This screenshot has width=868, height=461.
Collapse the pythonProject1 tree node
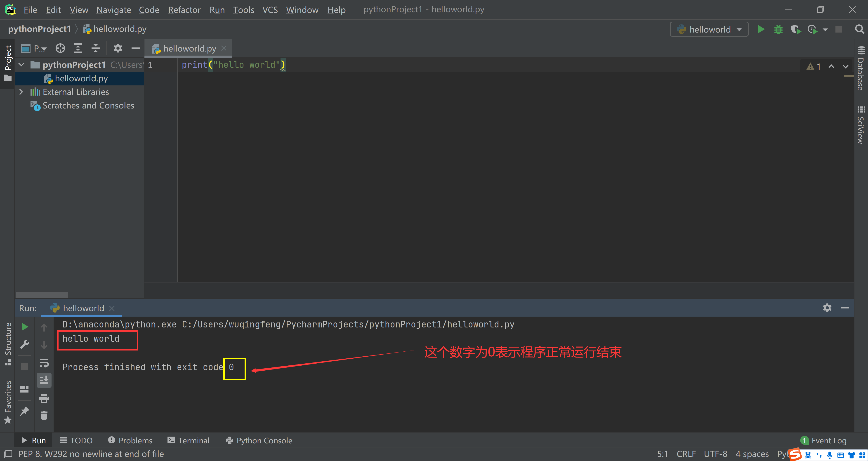(21, 64)
